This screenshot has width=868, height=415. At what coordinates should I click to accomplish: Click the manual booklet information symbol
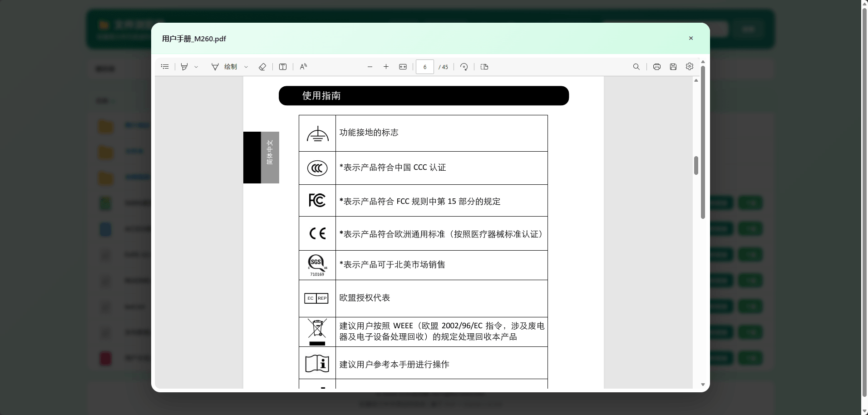(x=317, y=364)
